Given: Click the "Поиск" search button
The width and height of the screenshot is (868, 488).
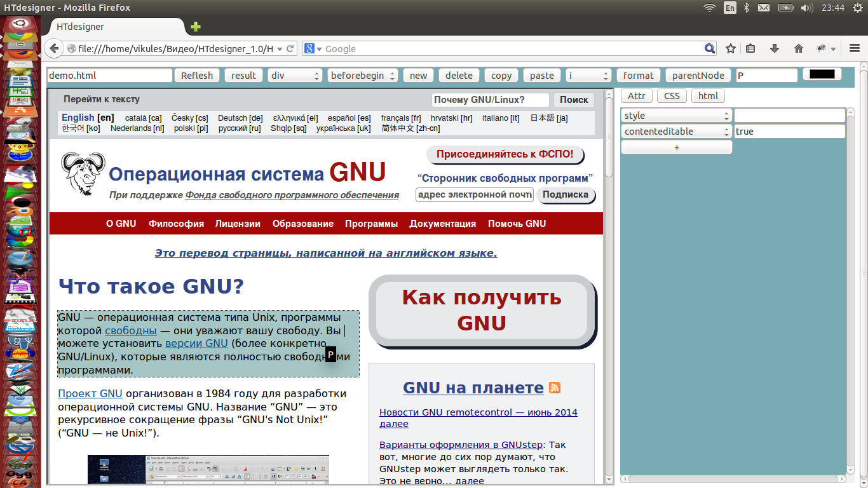Looking at the screenshot, I should pyautogui.click(x=574, y=100).
